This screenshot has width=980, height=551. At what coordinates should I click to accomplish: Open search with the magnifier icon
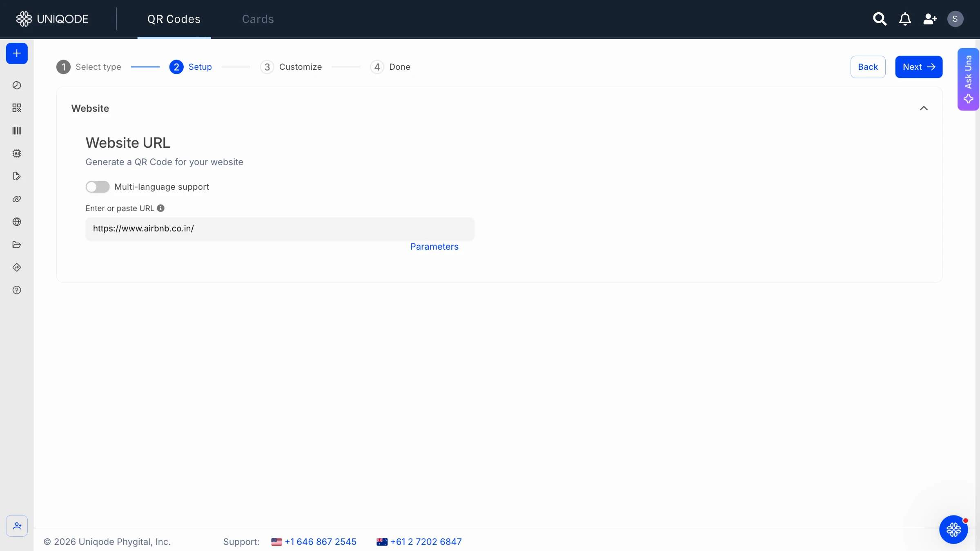pos(880,19)
